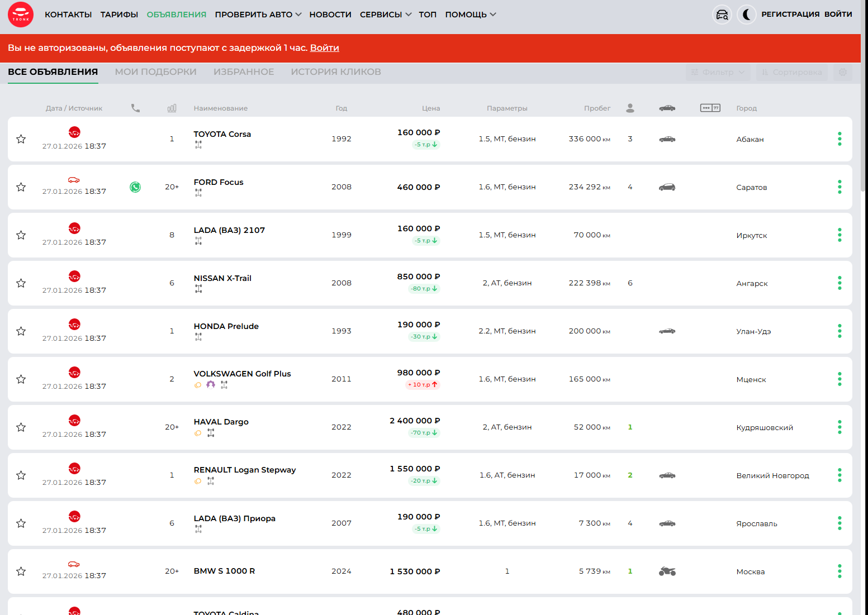Image resolution: width=868 pixels, height=615 pixels.
Task: Expand the СЕРВИСЫ menu
Action: [385, 15]
